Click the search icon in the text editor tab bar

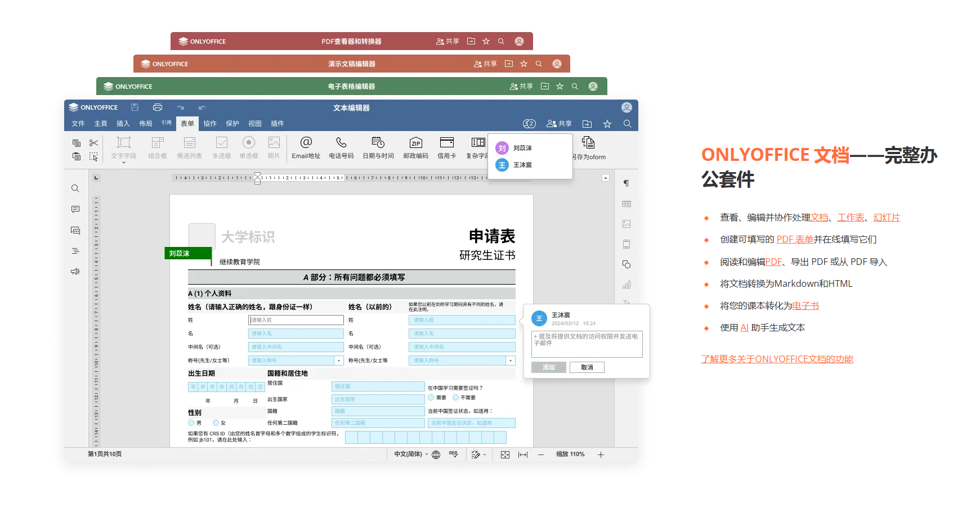[627, 124]
